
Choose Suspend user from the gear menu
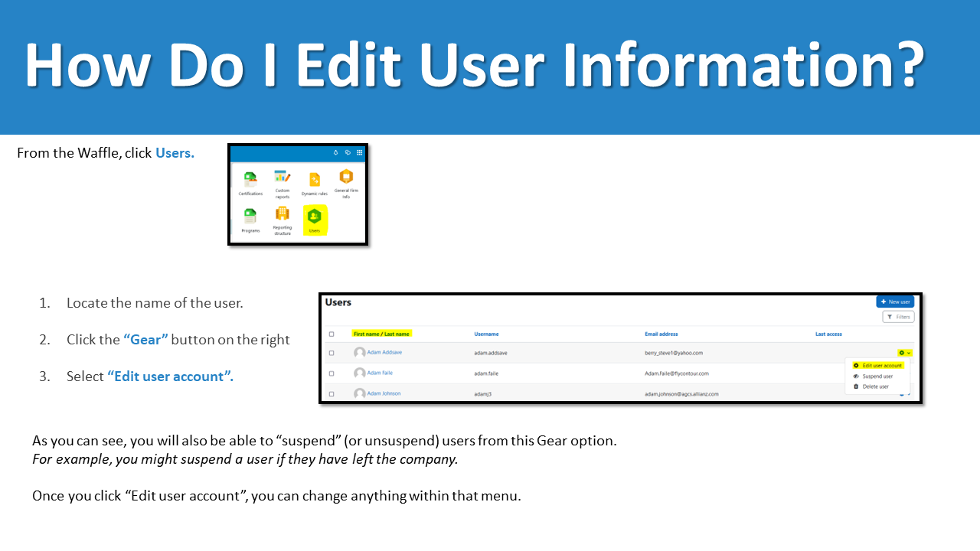tap(877, 377)
